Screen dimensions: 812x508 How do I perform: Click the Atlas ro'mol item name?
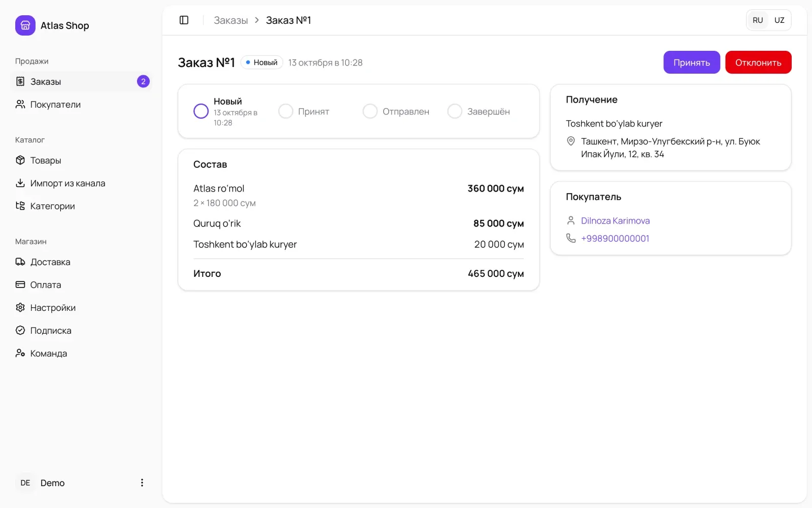(219, 188)
